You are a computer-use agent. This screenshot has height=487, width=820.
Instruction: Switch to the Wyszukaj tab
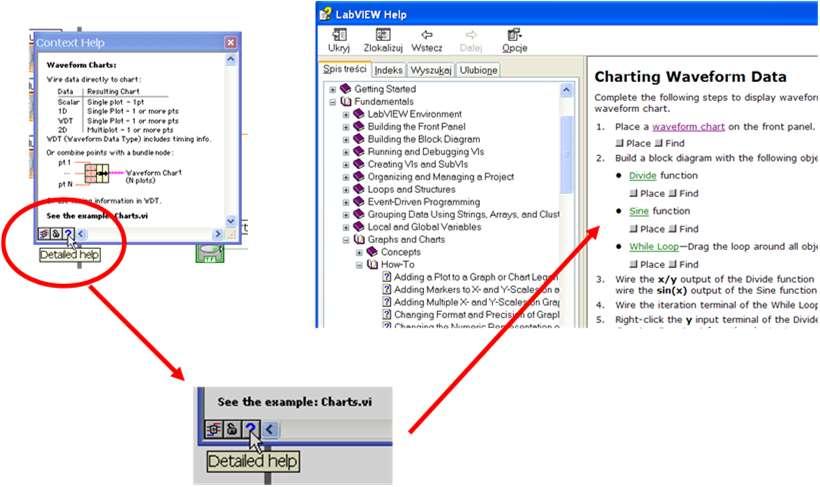431,70
